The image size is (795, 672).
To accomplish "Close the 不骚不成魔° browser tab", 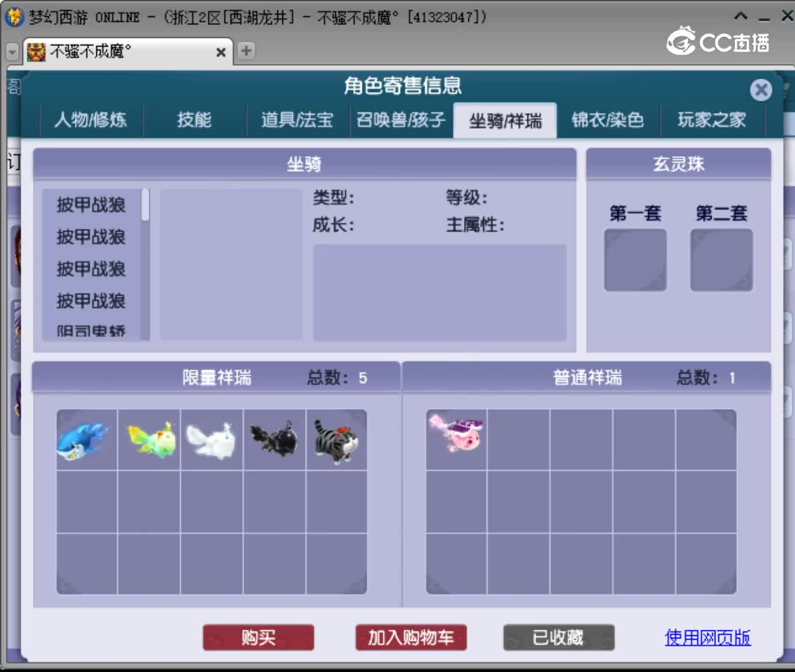I will tap(221, 52).
